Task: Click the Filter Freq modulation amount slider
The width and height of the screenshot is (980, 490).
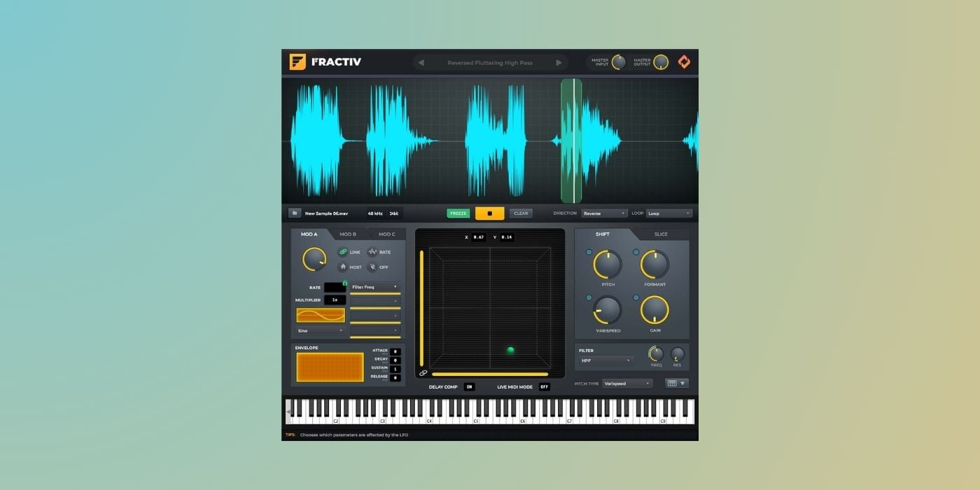Action: [375, 294]
